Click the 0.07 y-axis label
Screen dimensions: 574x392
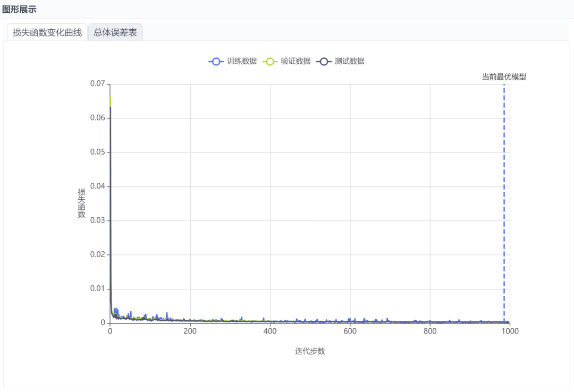(98, 84)
